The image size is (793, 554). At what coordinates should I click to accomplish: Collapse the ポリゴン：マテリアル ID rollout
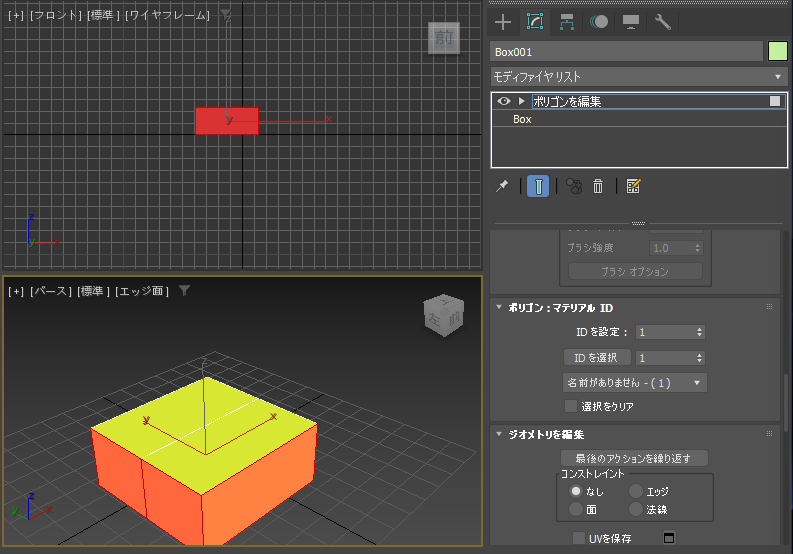[499, 308]
